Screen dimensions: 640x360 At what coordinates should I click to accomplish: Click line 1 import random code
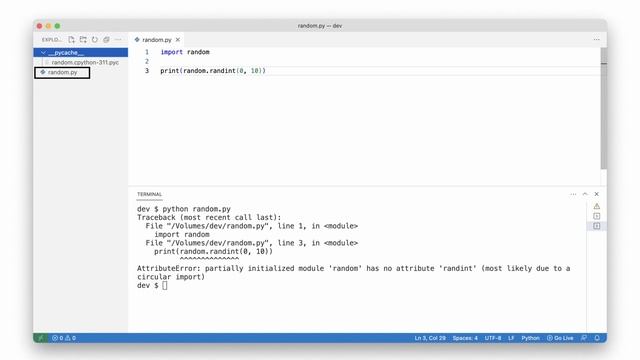tap(185, 52)
